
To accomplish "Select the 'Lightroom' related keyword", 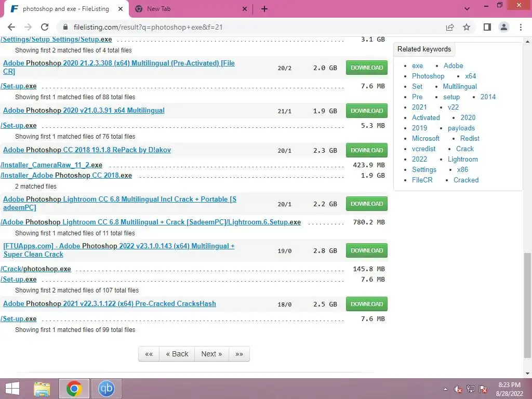I will click(x=462, y=159).
